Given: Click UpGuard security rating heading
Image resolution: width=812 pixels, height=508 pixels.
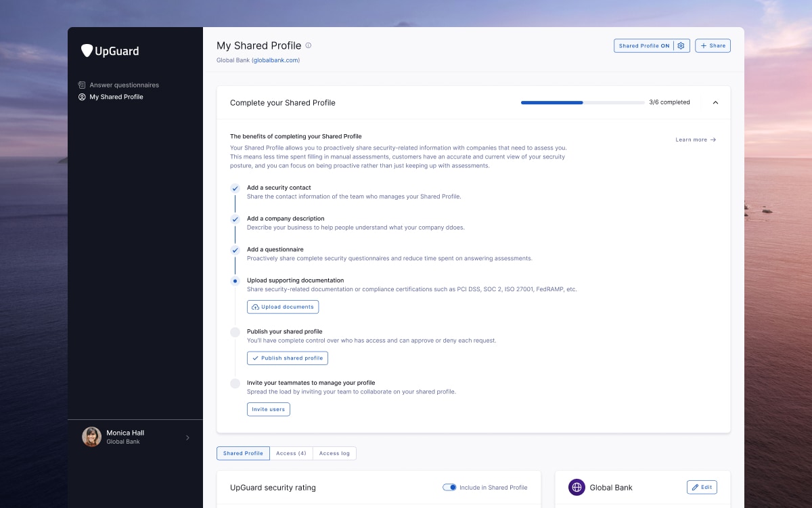Looking at the screenshot, I should (273, 488).
